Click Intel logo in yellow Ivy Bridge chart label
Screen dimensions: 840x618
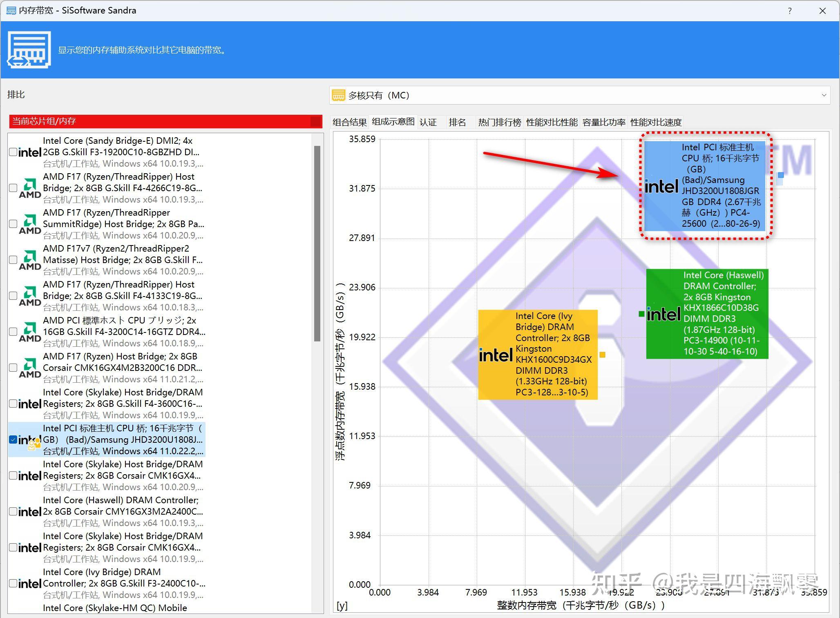pyautogui.click(x=496, y=355)
